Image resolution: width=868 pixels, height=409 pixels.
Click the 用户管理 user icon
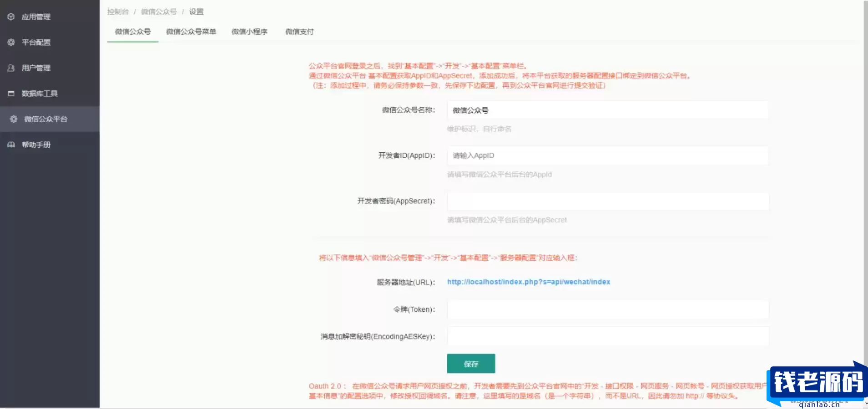(11, 68)
